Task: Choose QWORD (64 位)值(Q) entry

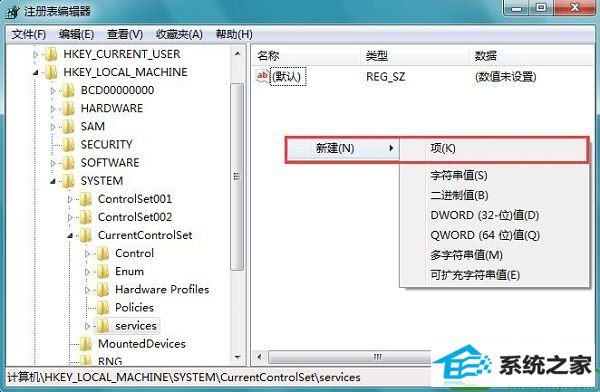Action: pyautogui.click(x=485, y=235)
